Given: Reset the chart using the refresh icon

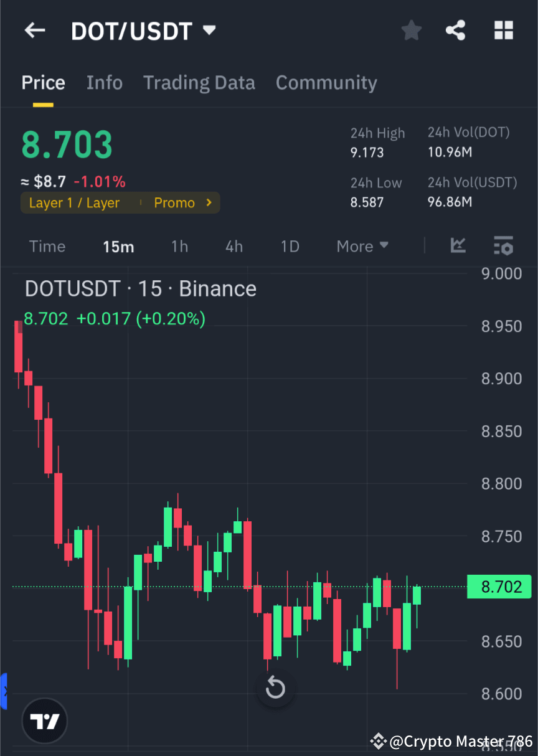Looking at the screenshot, I should pyautogui.click(x=275, y=688).
